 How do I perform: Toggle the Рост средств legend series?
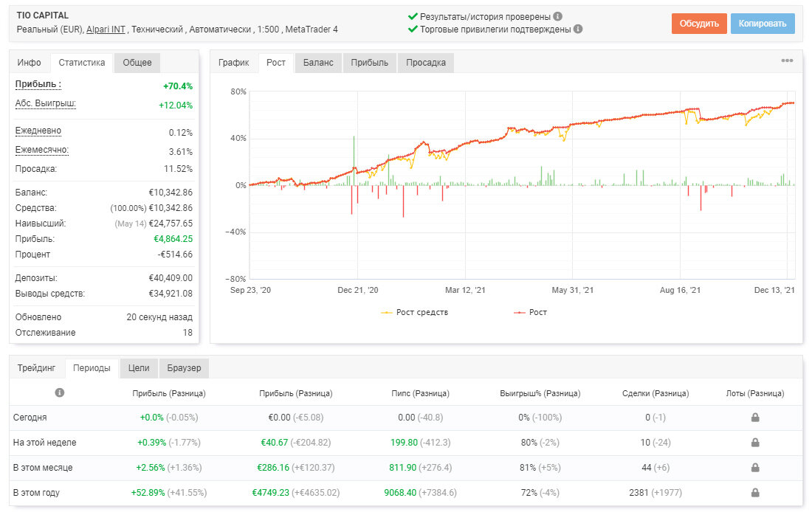414,312
